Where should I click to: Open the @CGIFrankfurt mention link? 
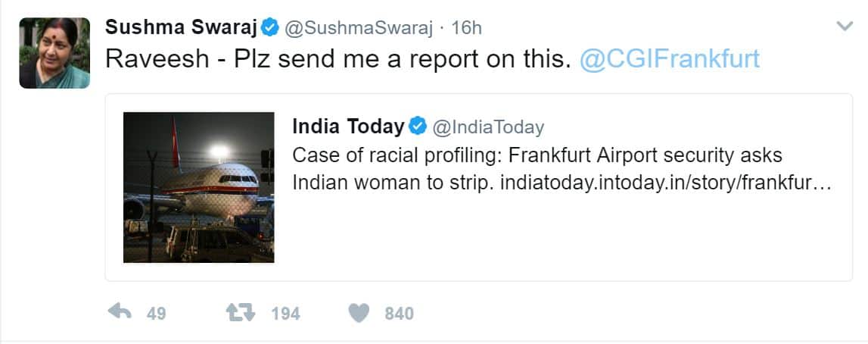coord(669,59)
